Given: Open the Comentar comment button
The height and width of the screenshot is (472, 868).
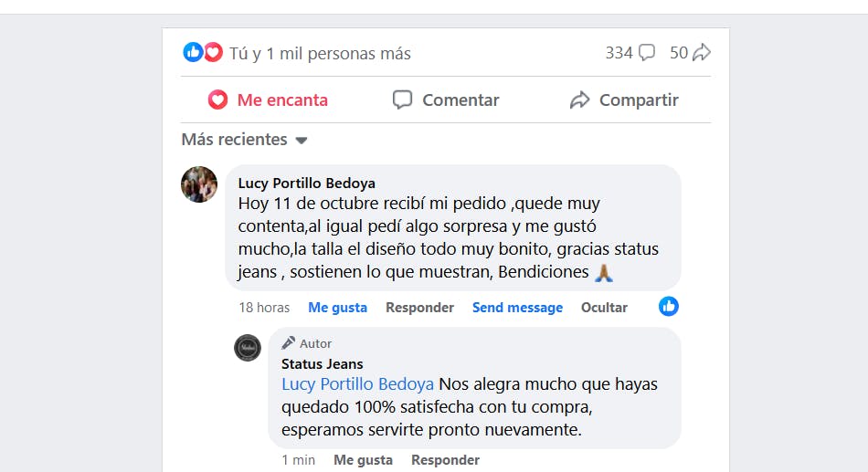Looking at the screenshot, I should [x=446, y=100].
